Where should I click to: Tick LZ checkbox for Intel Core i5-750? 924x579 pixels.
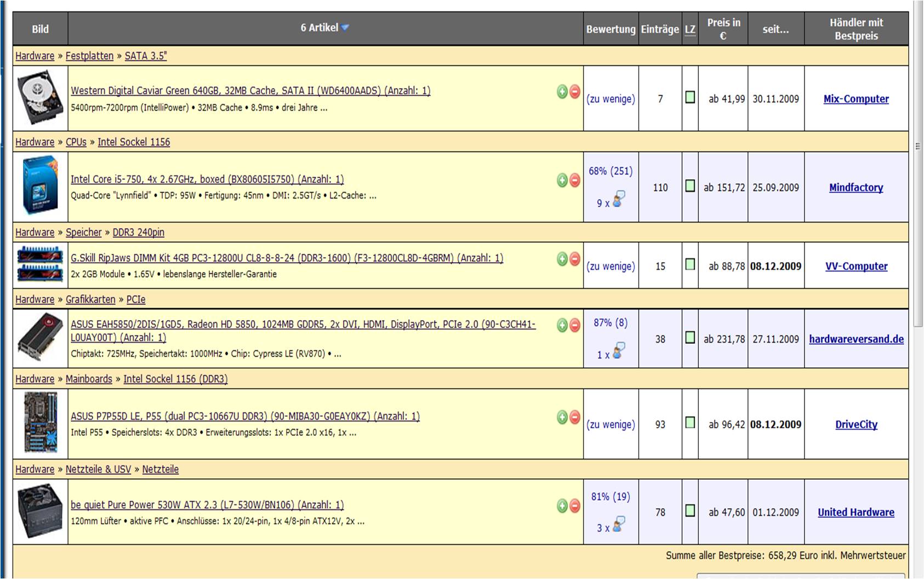tap(690, 186)
